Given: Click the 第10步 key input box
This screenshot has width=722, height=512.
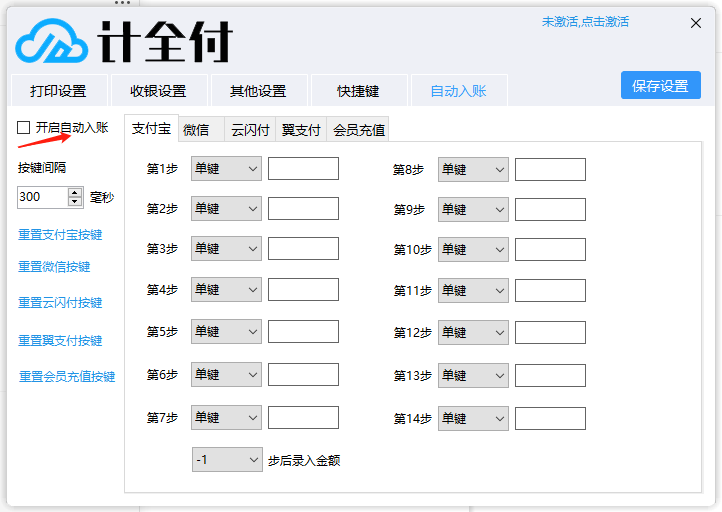Looking at the screenshot, I should 550,250.
